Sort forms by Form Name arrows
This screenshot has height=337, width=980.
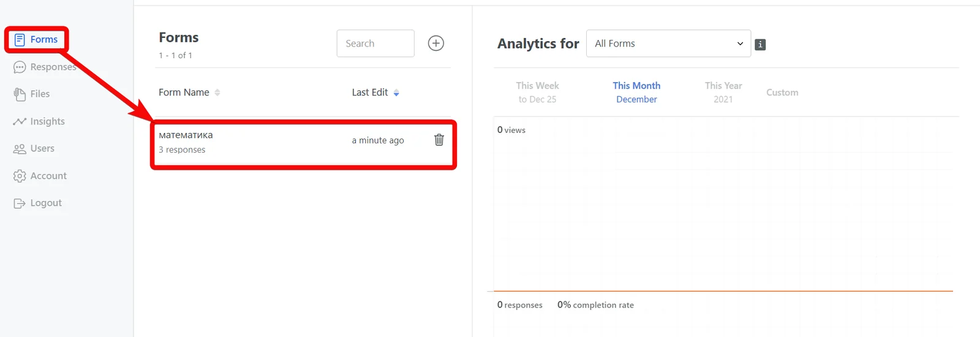click(x=217, y=93)
